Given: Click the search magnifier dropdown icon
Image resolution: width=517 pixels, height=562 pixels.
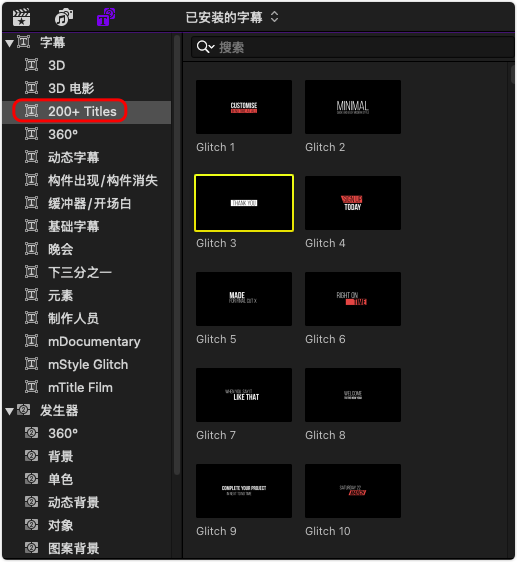Looking at the screenshot, I should coord(205,47).
